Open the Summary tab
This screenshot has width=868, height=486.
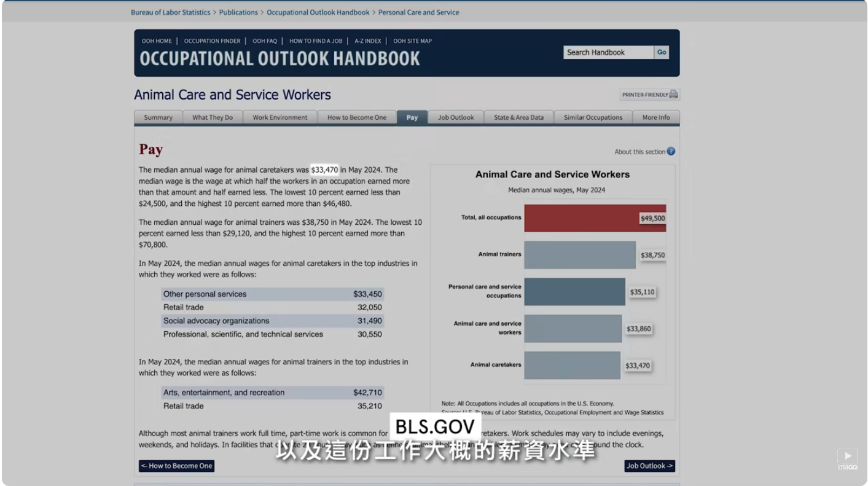(x=158, y=118)
